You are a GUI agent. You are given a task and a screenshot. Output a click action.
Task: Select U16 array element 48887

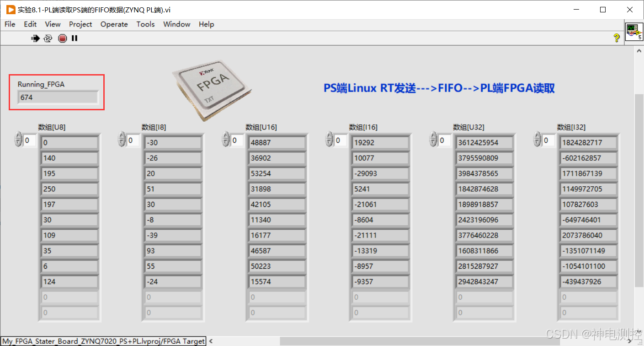[x=277, y=142]
